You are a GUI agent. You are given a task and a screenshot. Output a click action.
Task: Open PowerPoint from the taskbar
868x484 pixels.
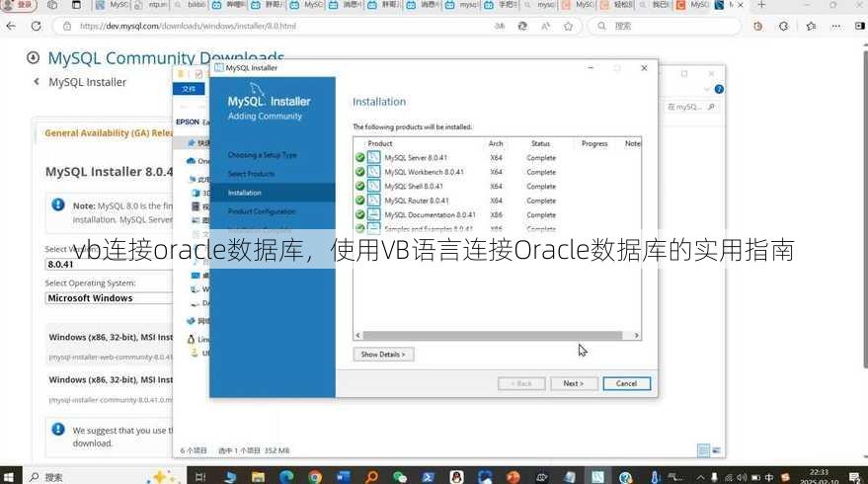tap(513, 477)
